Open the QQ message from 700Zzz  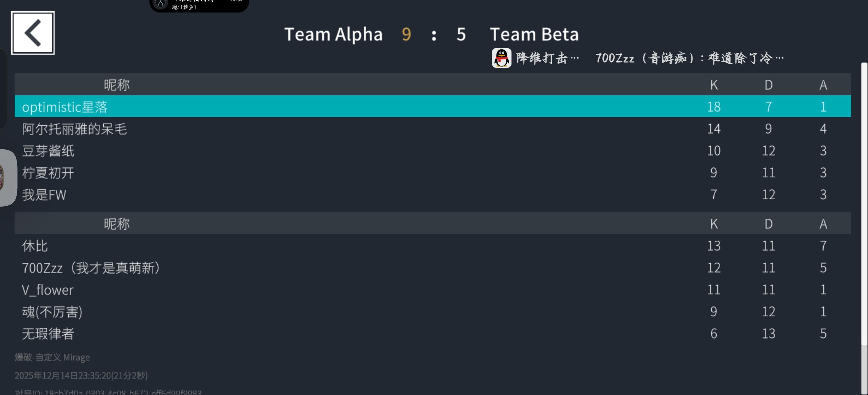click(x=689, y=58)
